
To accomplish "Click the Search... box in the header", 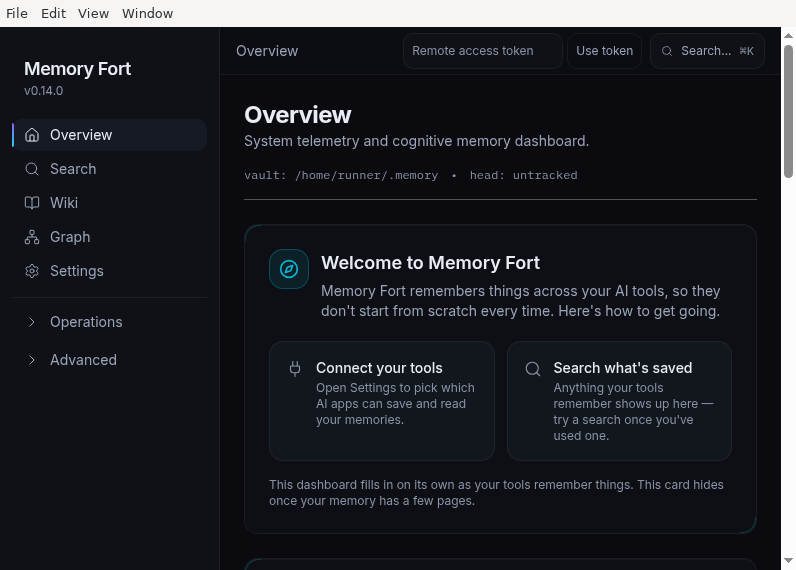I will pyautogui.click(x=707, y=51).
